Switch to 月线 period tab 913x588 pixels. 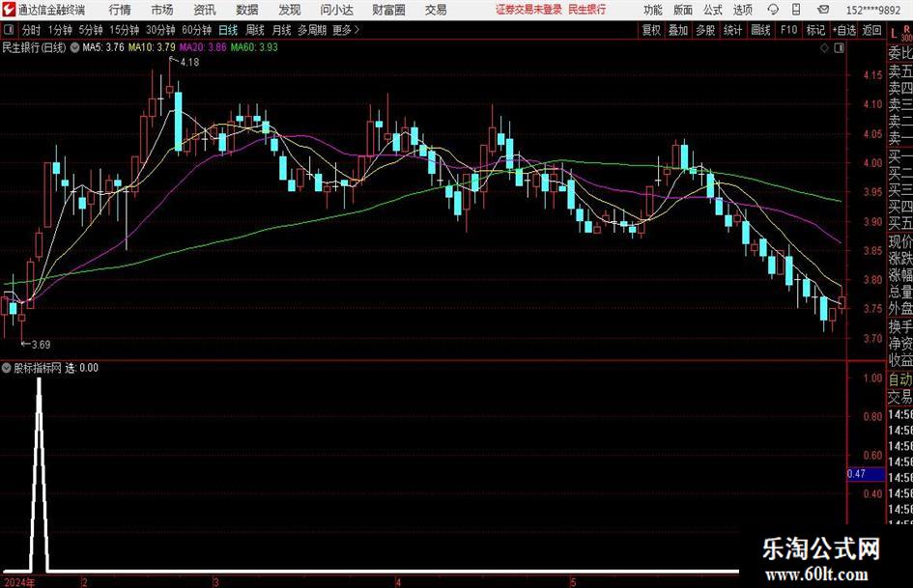[x=281, y=30]
